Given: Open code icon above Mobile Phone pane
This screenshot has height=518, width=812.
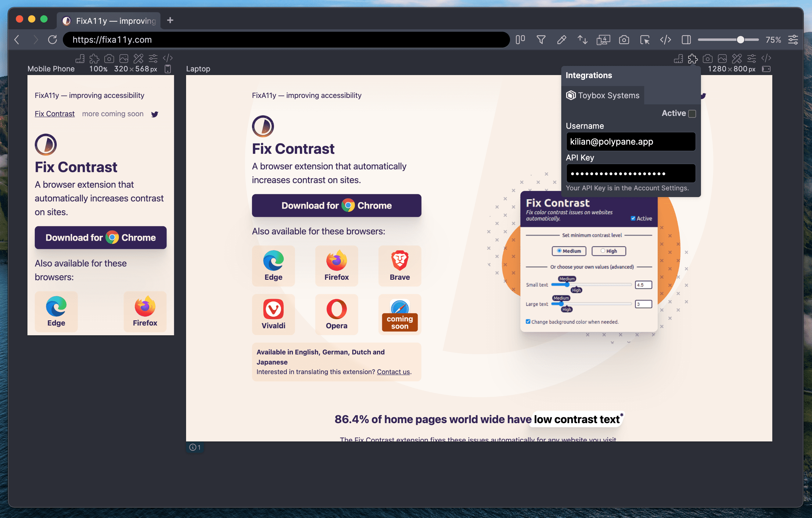Looking at the screenshot, I should [167, 58].
